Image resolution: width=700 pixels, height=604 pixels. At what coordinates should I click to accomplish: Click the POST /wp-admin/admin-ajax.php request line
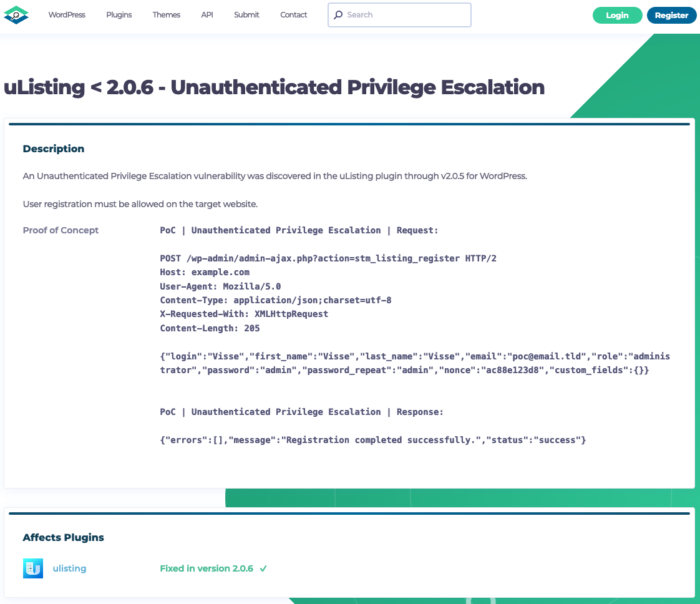328,258
